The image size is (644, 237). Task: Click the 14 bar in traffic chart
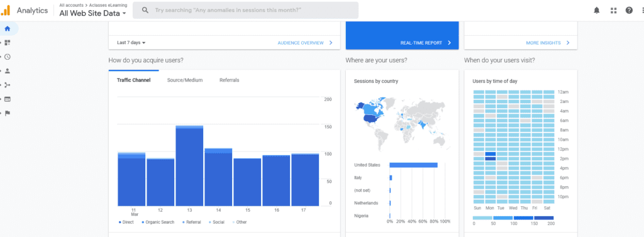coord(218,177)
